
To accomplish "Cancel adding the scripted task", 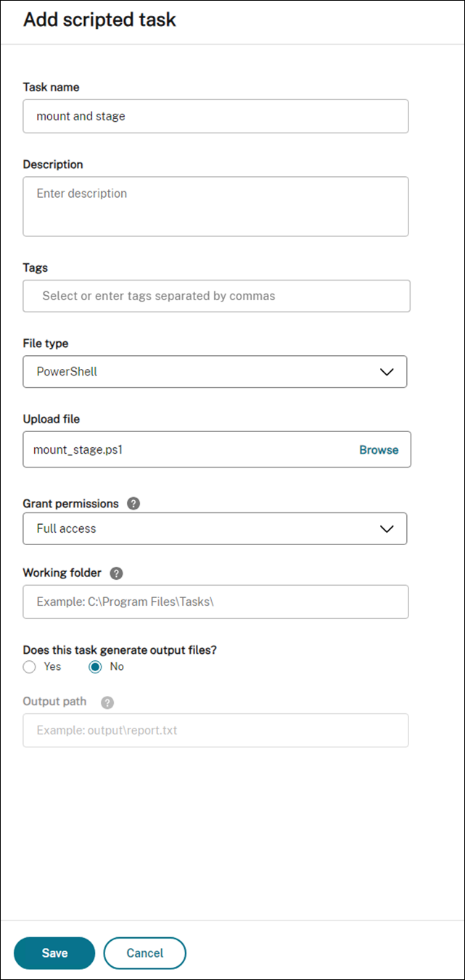I will coord(145,953).
